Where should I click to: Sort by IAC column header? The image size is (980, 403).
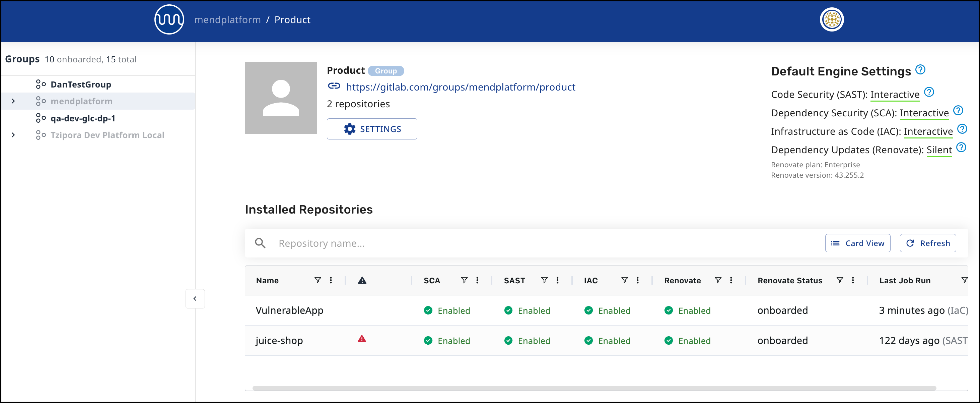point(591,280)
